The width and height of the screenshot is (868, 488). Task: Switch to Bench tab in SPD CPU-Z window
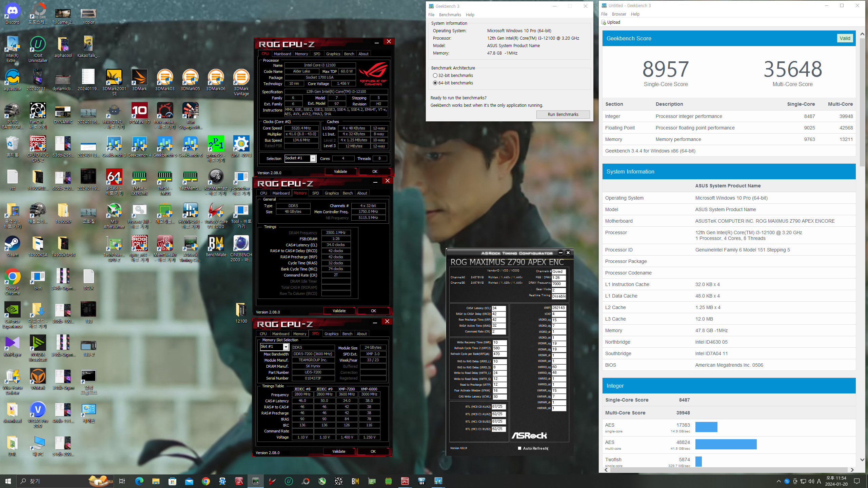(347, 334)
